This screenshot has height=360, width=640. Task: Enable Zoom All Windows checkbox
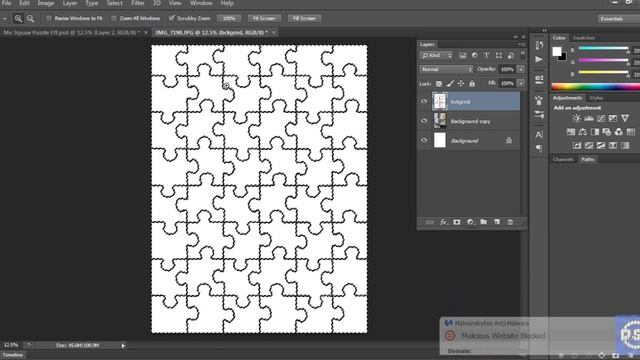click(x=114, y=18)
